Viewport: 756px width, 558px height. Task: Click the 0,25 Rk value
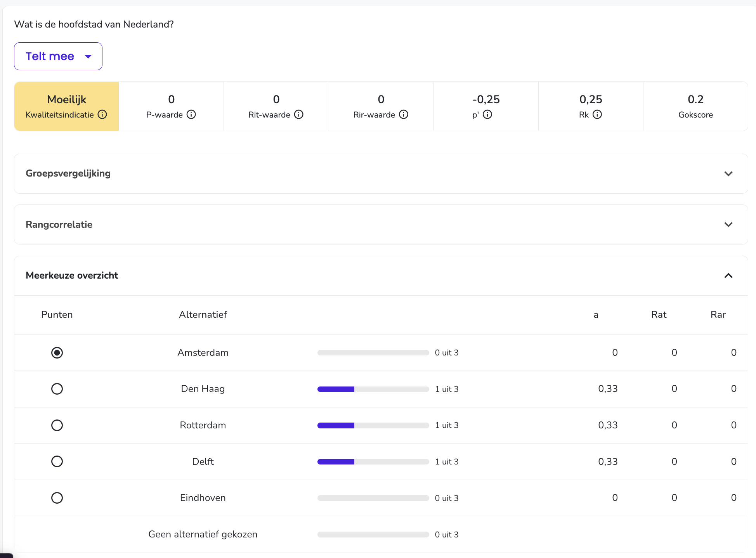click(x=591, y=100)
